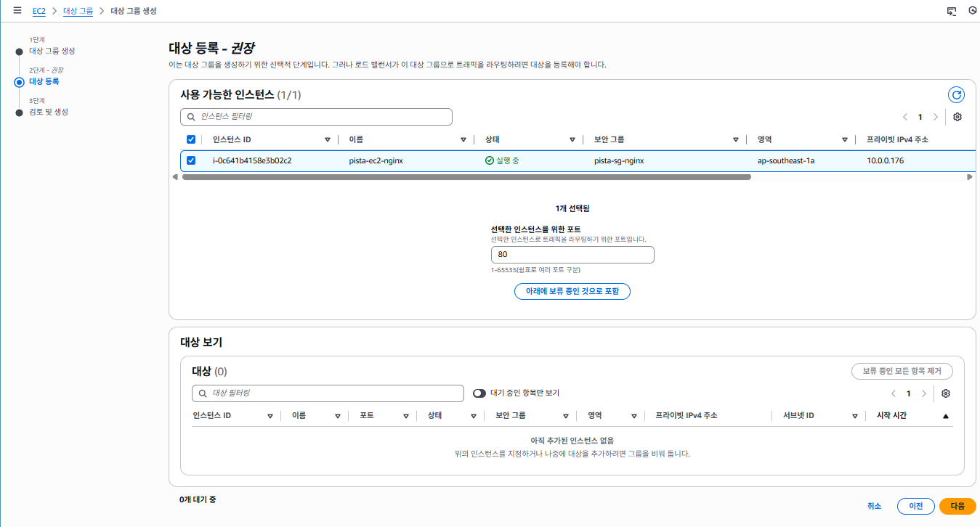The width and height of the screenshot is (980, 527).
Task: Click the horizontal scrollbar of instances table
Action: tap(466, 177)
